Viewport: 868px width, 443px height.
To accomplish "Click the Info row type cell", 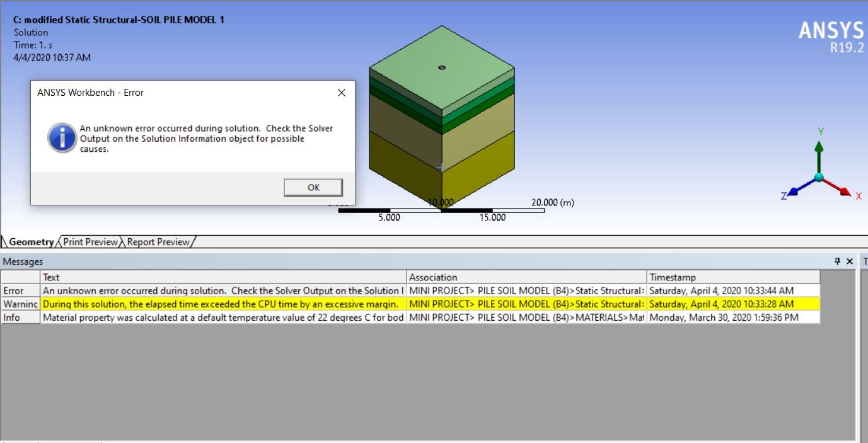I will pos(20,317).
